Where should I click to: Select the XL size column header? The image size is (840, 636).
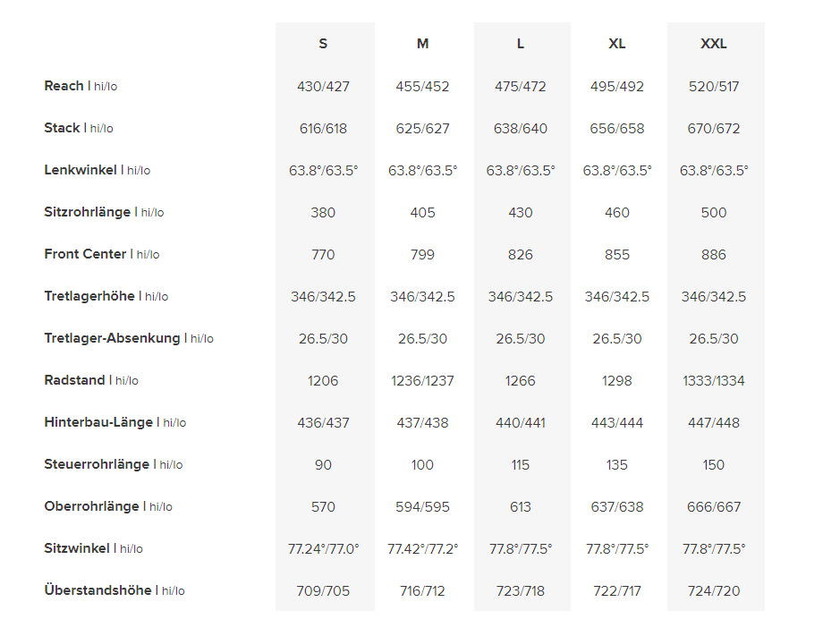coord(616,44)
